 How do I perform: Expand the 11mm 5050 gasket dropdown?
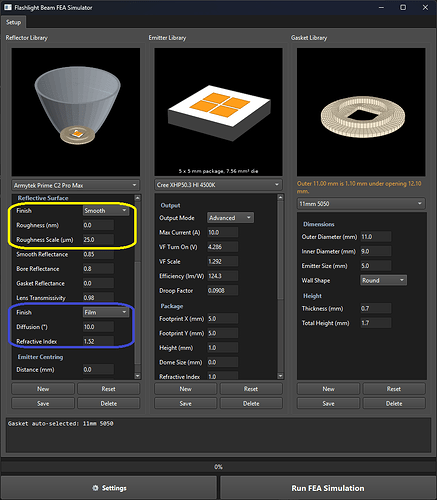361,204
